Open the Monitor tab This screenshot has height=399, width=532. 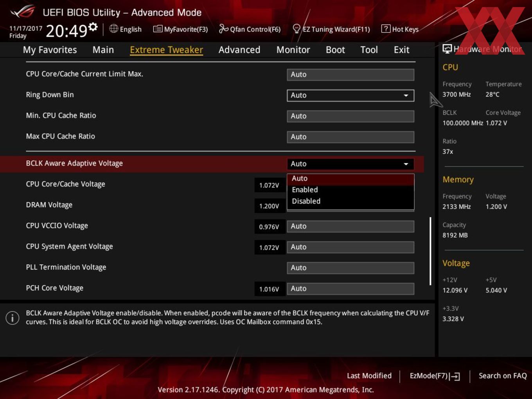pyautogui.click(x=293, y=50)
